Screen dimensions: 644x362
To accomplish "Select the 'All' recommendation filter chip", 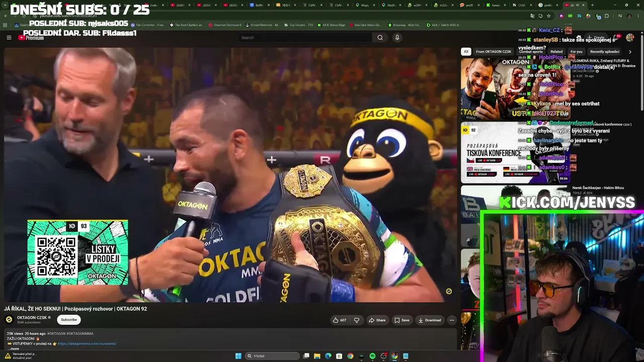I will coord(466,51).
